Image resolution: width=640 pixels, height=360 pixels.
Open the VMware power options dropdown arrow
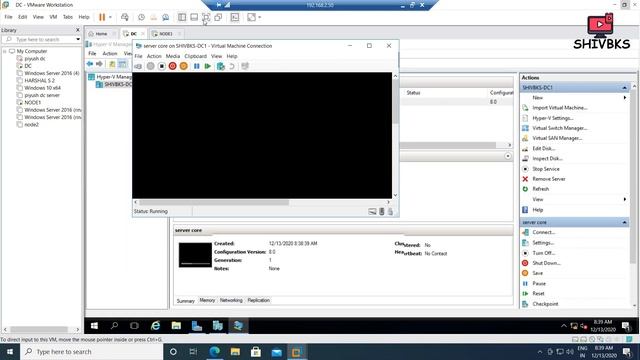click(x=110, y=17)
